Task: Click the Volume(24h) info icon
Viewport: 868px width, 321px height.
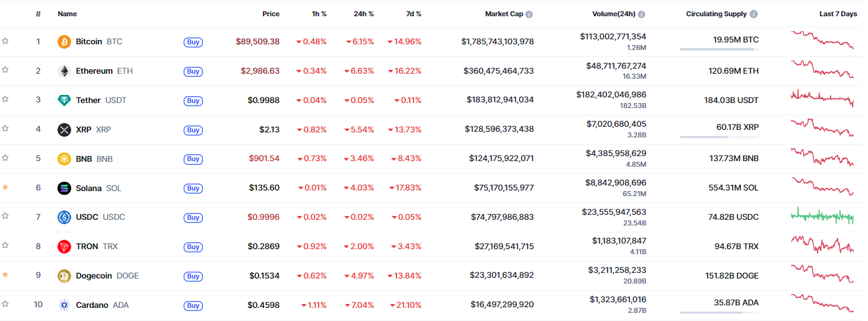Action: tap(641, 14)
